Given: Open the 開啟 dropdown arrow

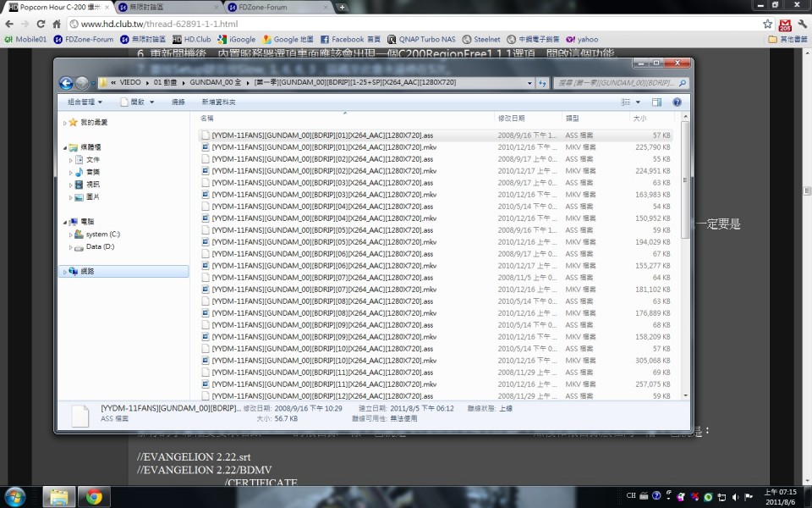Looking at the screenshot, I should coord(152,102).
